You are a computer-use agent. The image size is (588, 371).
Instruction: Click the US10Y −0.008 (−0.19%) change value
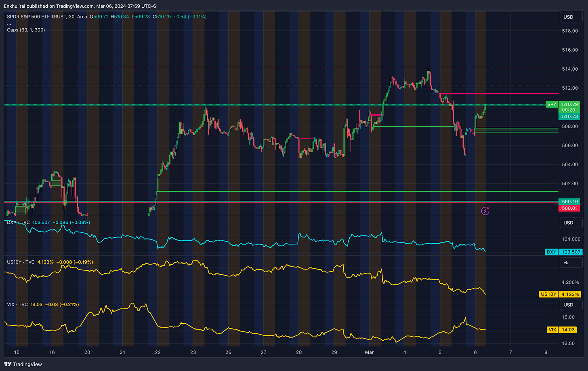point(75,262)
